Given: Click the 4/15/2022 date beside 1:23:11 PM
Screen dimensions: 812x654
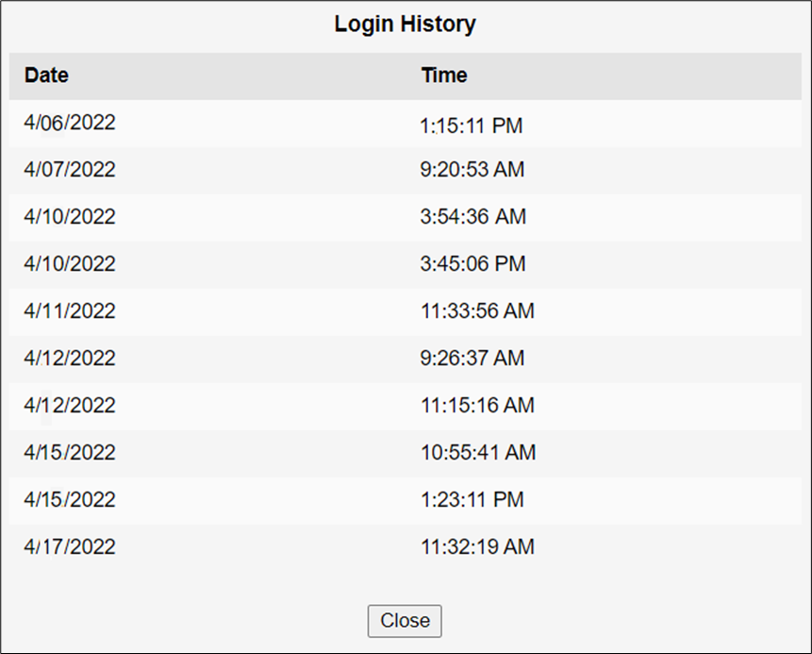Looking at the screenshot, I should [x=70, y=500].
